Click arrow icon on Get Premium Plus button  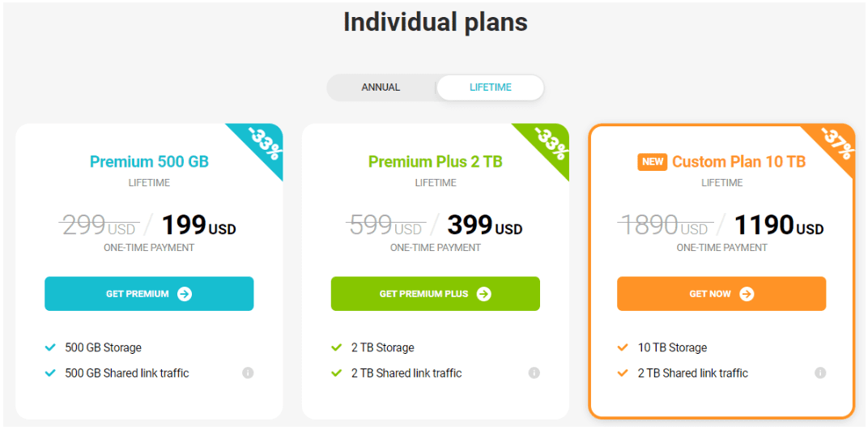point(484,294)
